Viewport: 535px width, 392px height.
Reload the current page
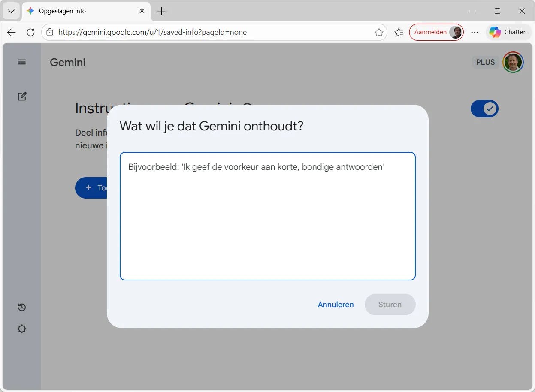tap(30, 32)
